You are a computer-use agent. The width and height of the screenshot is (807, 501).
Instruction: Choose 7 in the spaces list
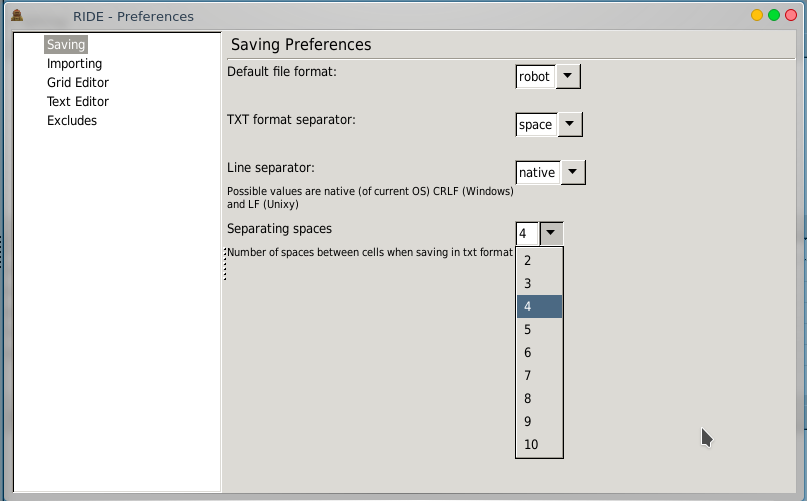539,375
